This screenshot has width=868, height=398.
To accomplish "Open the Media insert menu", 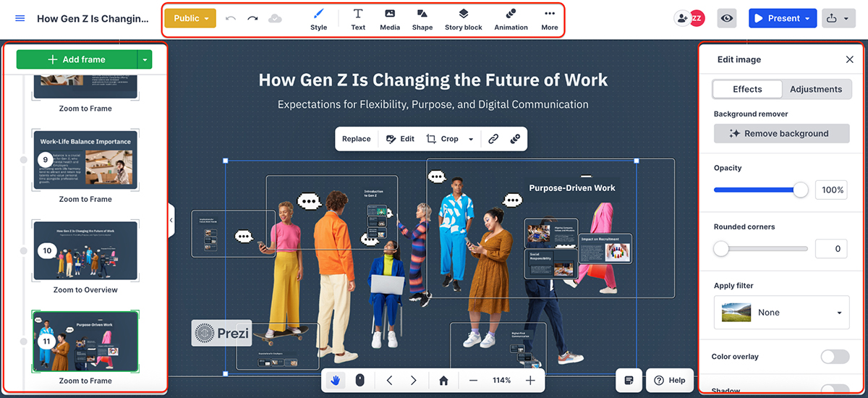I will (x=390, y=20).
